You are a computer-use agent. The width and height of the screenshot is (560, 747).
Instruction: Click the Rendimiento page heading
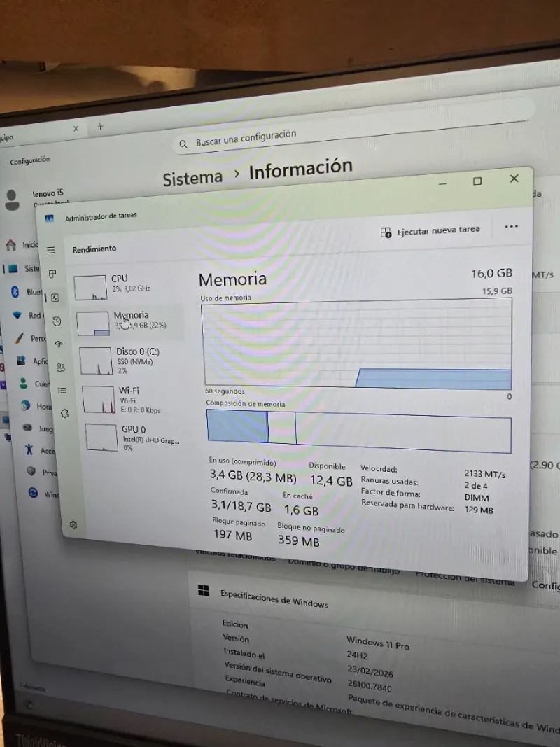tap(94, 249)
